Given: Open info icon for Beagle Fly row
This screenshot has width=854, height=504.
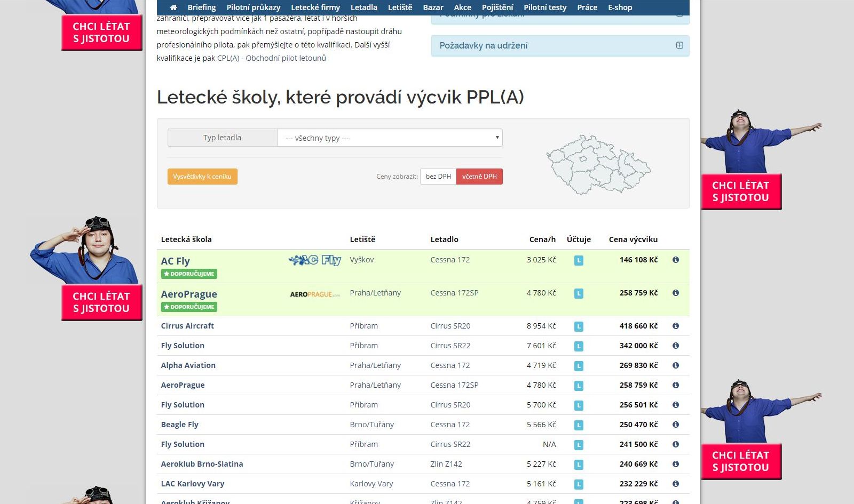Looking at the screenshot, I should click(676, 425).
